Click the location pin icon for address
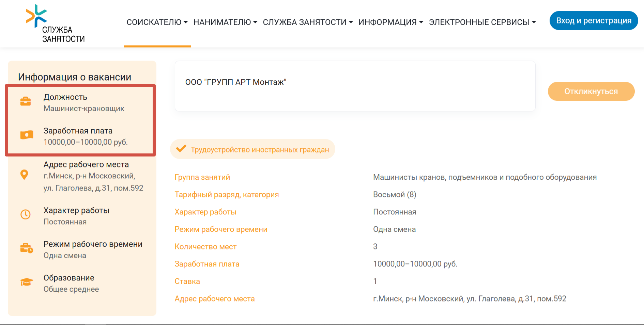 click(x=24, y=175)
